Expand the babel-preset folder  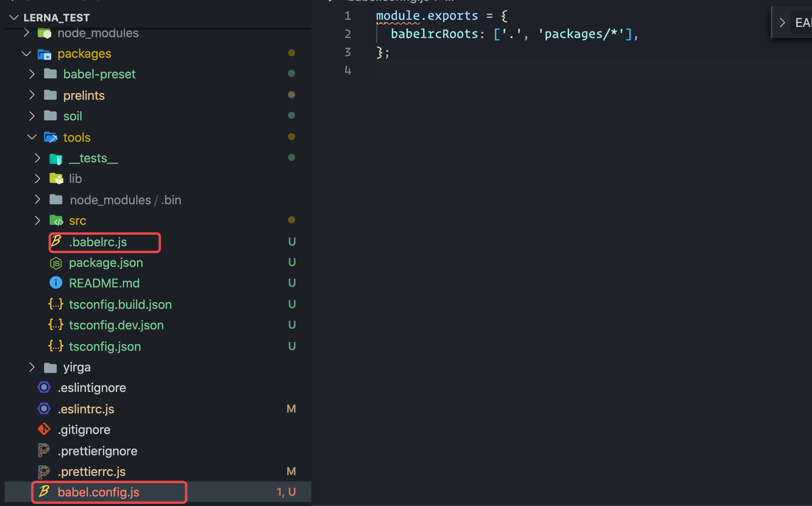32,74
